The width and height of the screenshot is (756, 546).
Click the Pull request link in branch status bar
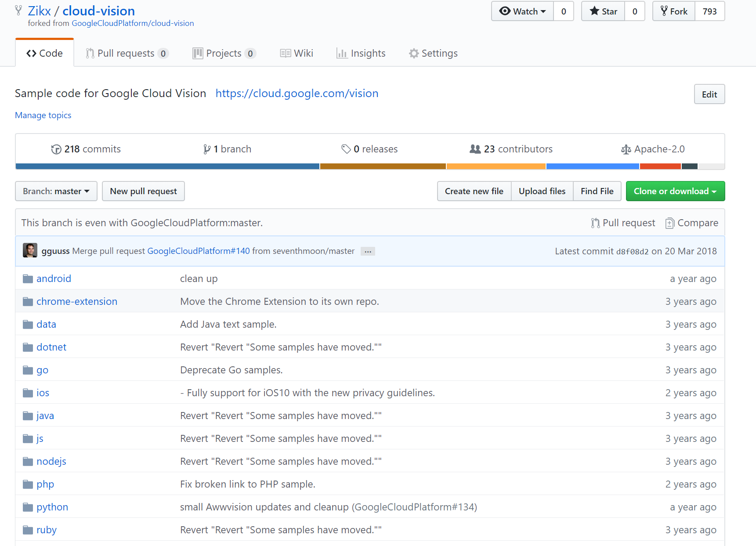click(x=623, y=223)
